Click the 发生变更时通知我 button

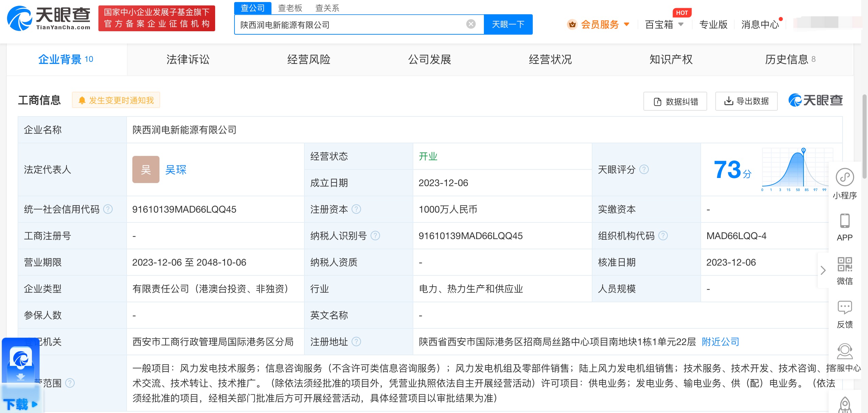(x=116, y=100)
